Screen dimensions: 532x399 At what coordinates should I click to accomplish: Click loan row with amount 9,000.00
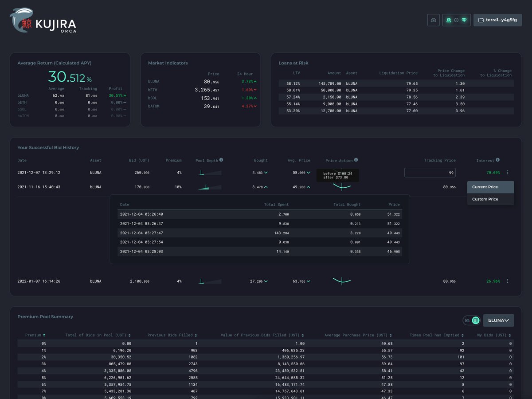396,104
